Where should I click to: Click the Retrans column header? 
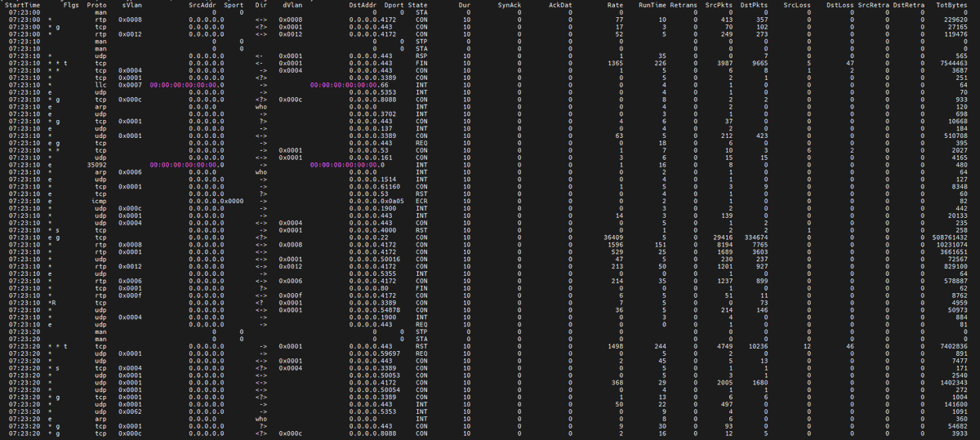coord(684,5)
